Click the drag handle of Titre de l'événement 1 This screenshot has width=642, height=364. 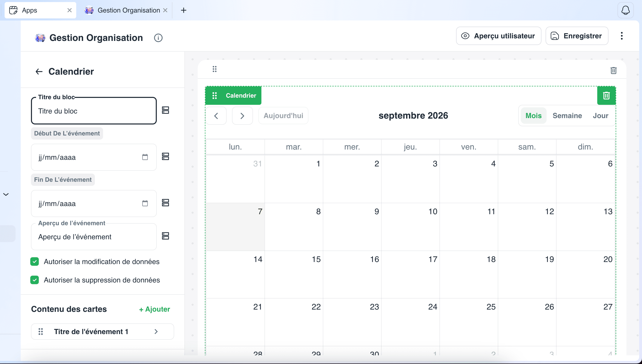tap(41, 332)
